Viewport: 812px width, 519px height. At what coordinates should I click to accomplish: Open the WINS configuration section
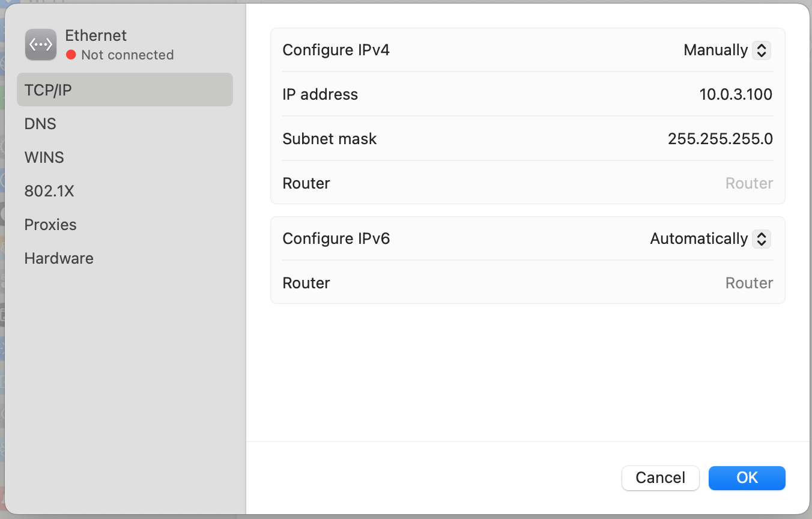coord(44,157)
